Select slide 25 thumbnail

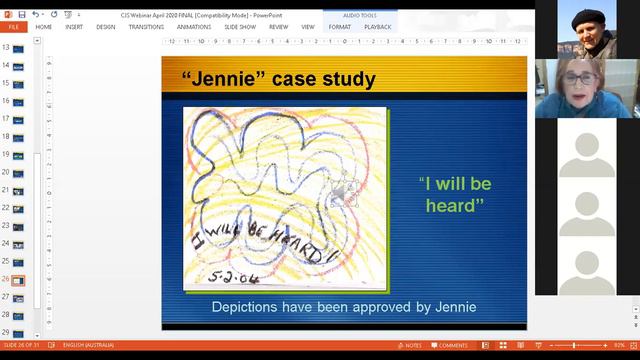[x=18, y=262]
